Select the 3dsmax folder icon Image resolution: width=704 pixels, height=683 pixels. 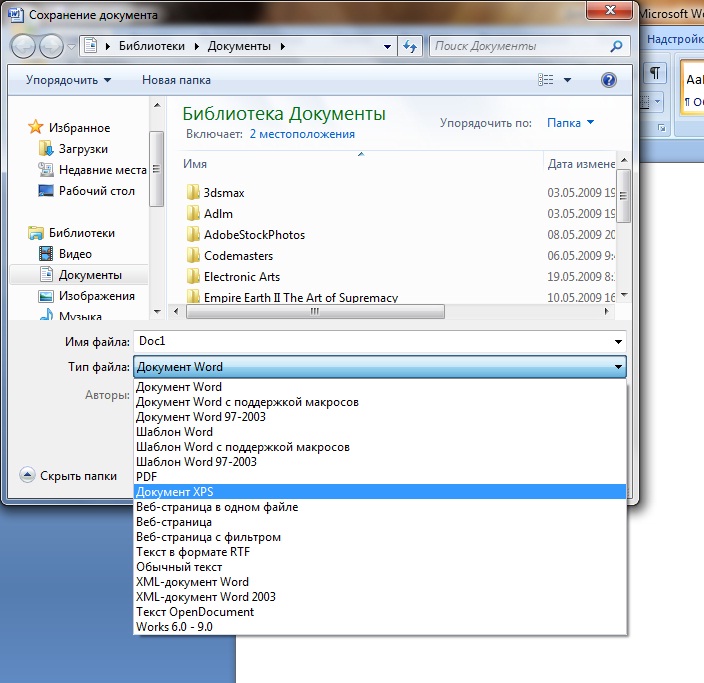pos(193,192)
